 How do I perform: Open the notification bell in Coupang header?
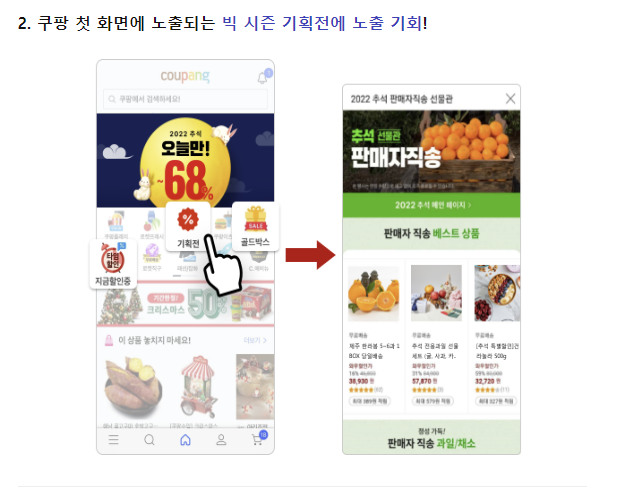(x=263, y=77)
